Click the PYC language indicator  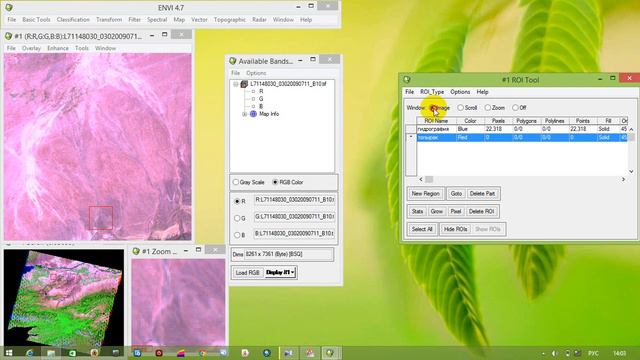[x=593, y=353]
